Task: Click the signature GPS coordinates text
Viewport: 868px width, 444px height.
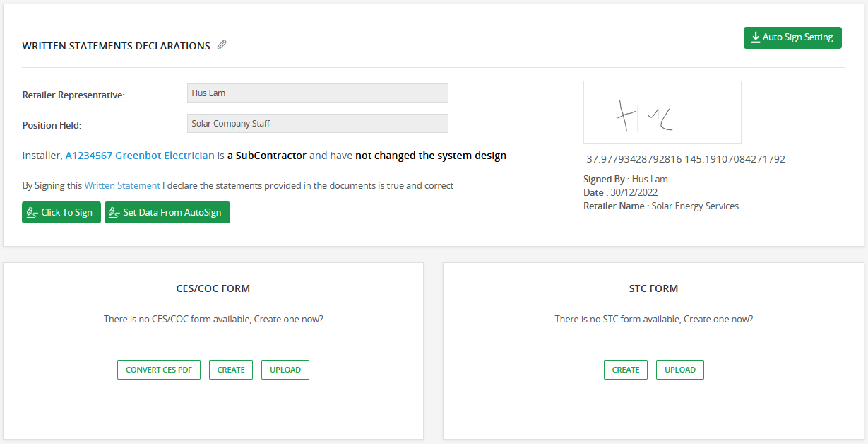Action: [x=684, y=160]
